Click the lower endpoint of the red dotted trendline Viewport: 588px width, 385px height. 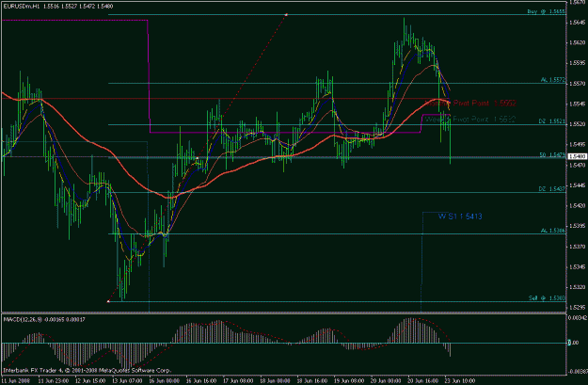(108, 301)
